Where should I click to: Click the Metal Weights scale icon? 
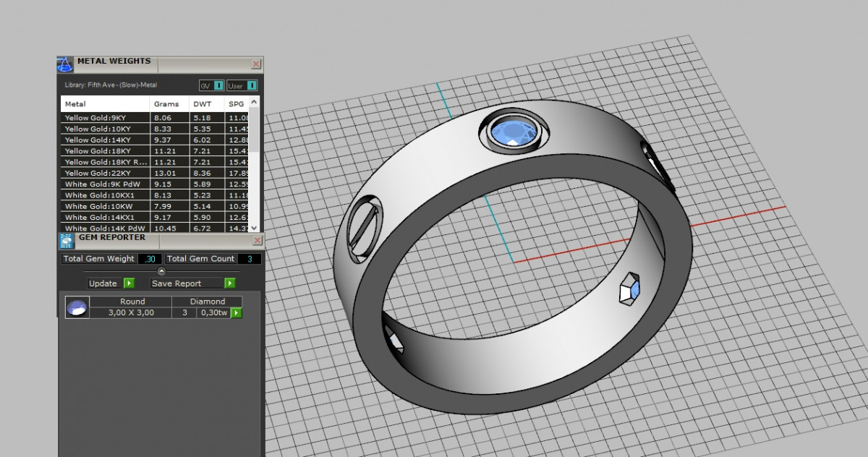point(65,64)
